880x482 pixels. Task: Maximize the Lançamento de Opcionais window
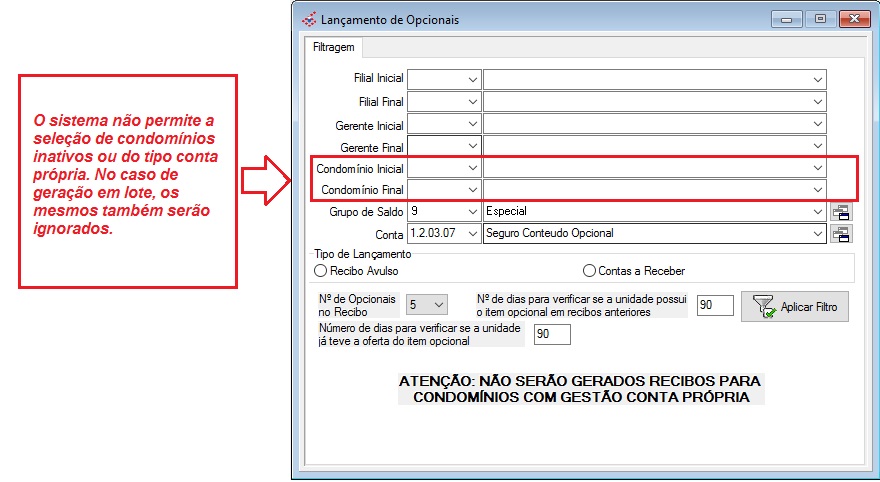[820, 18]
